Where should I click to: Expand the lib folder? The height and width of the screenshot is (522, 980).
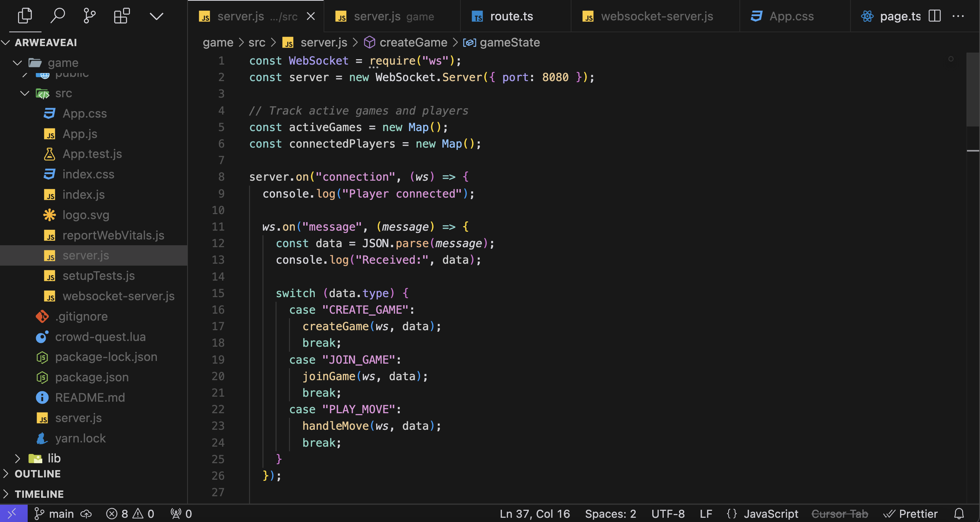(x=17, y=458)
